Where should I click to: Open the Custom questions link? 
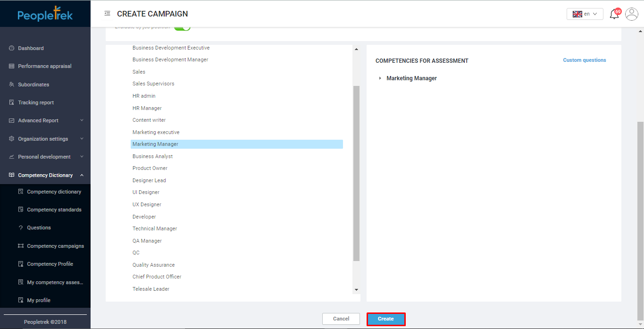tap(584, 60)
